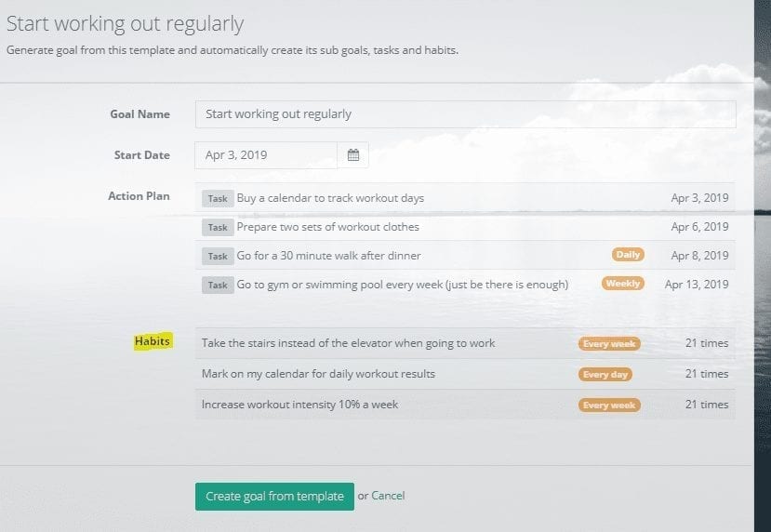Click the Cancel link
The height and width of the screenshot is (532, 771).
click(x=388, y=496)
